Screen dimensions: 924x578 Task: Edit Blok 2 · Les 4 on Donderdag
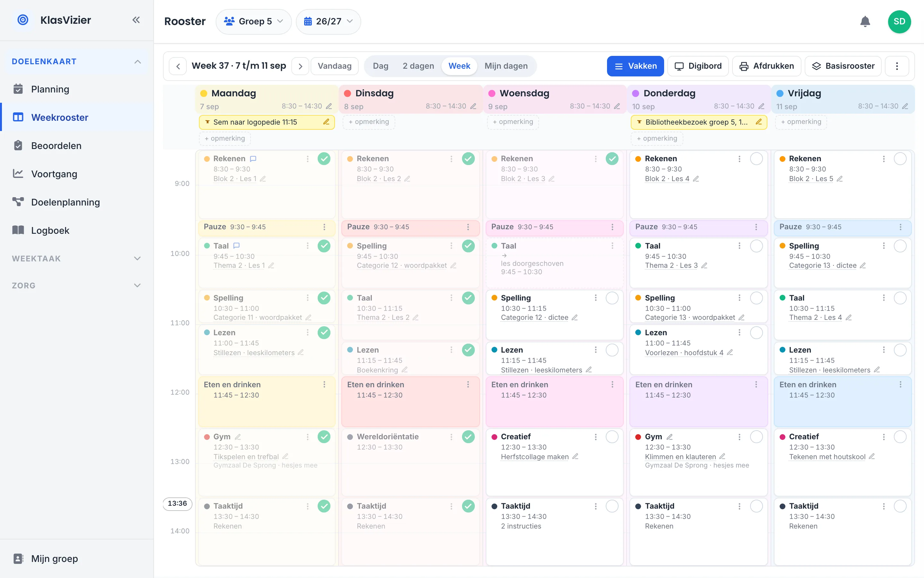[696, 179]
